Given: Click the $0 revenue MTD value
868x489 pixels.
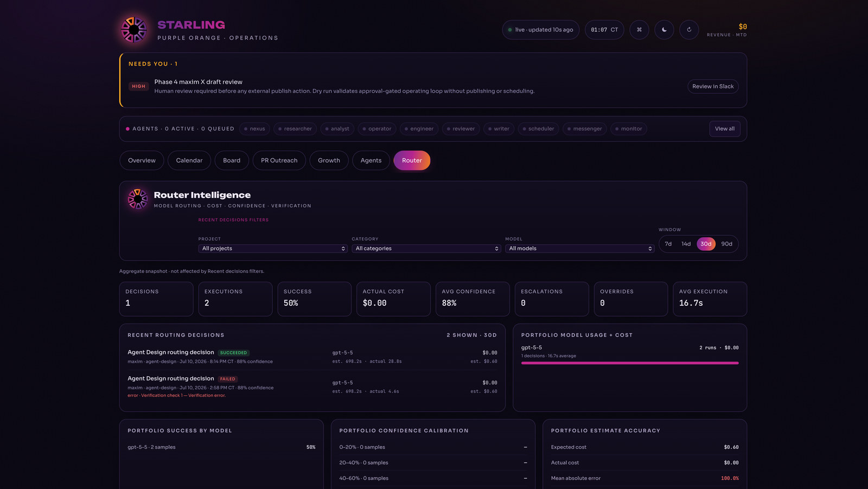Looking at the screenshot, I should click(743, 27).
